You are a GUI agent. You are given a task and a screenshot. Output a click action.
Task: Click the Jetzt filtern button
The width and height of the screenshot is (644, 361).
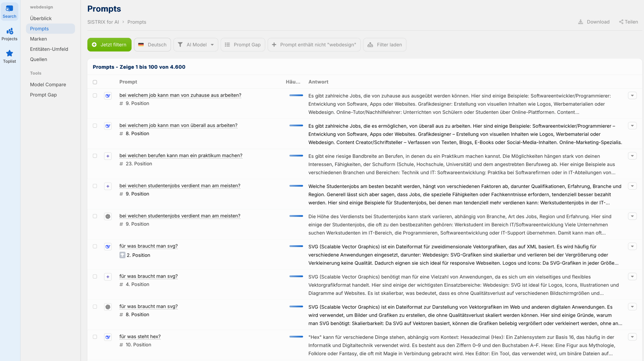pos(109,45)
